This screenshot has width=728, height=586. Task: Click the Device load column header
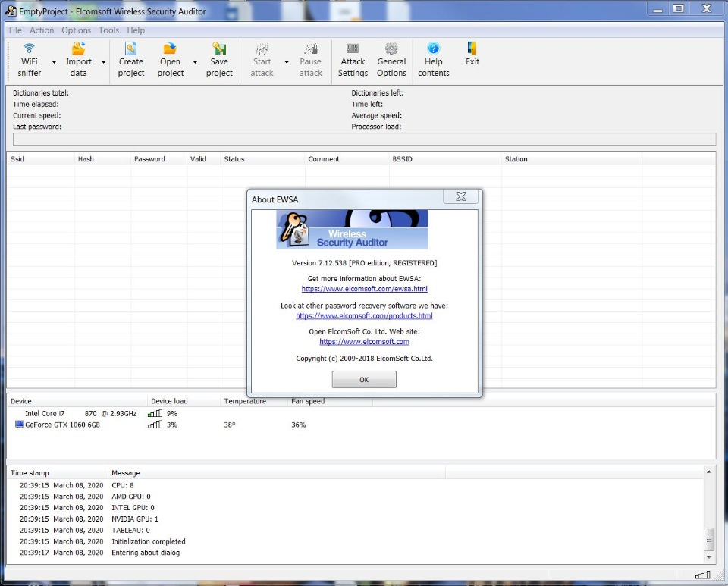click(184, 401)
